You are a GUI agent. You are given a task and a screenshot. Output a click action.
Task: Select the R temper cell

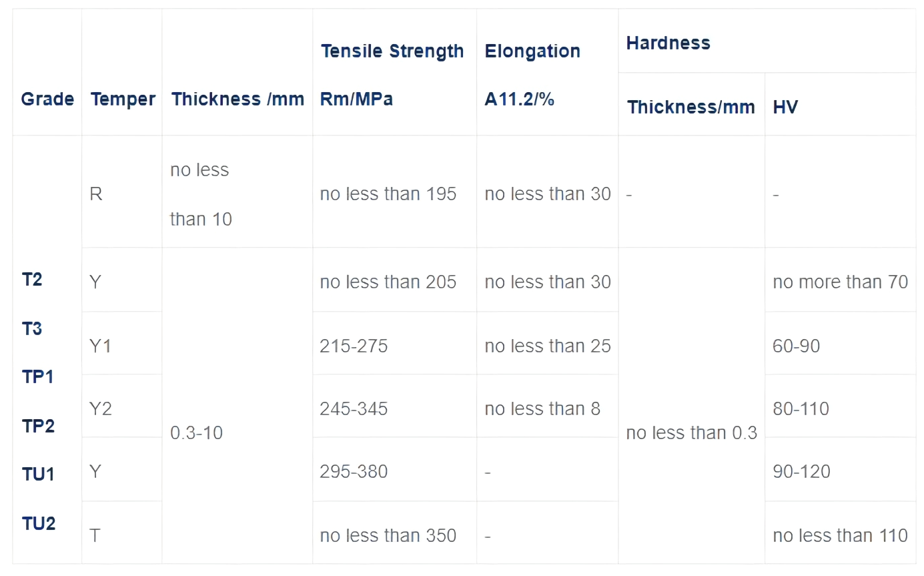[96, 194]
